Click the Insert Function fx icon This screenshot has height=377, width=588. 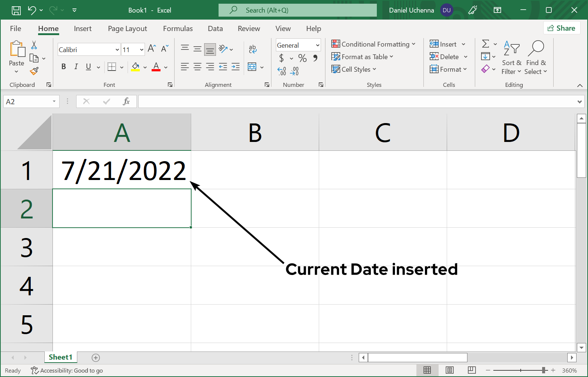126,101
